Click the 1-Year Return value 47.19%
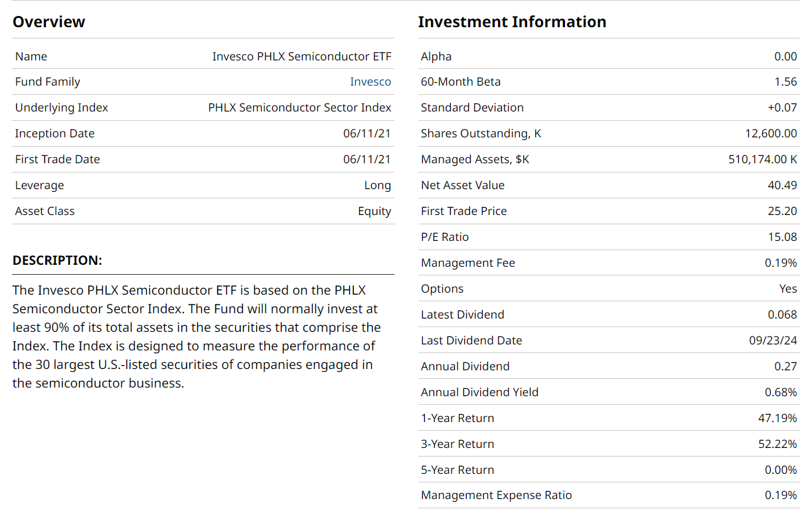 point(777,418)
